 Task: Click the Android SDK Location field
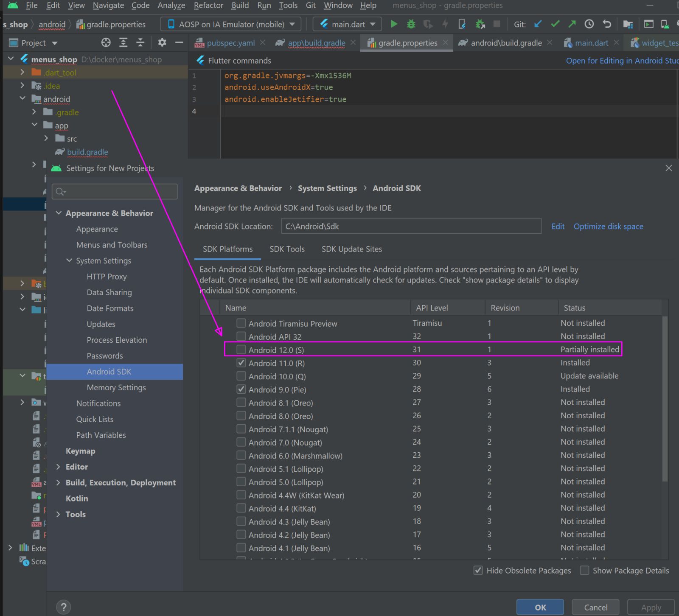411,226
